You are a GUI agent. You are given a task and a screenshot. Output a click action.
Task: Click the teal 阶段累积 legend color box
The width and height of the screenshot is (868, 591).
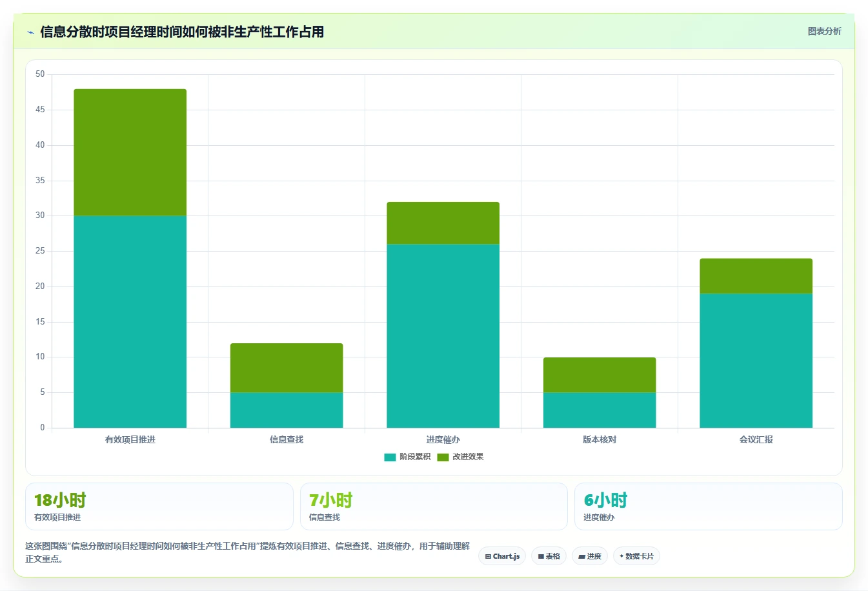[390, 457]
